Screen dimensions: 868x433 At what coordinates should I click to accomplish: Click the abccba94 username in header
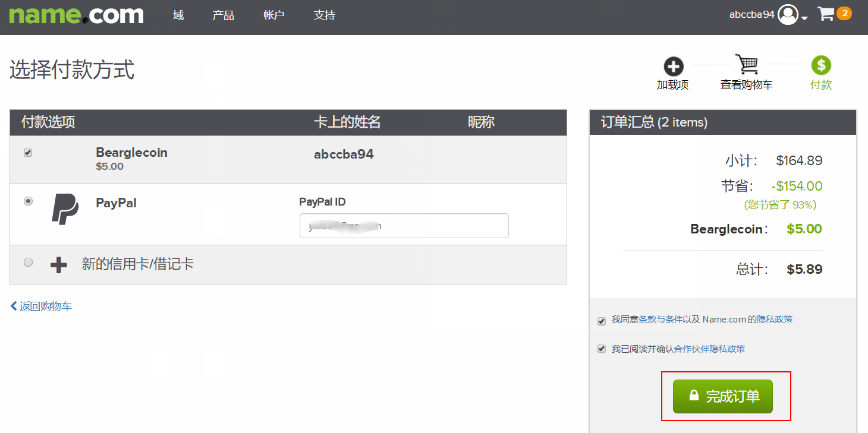(752, 14)
